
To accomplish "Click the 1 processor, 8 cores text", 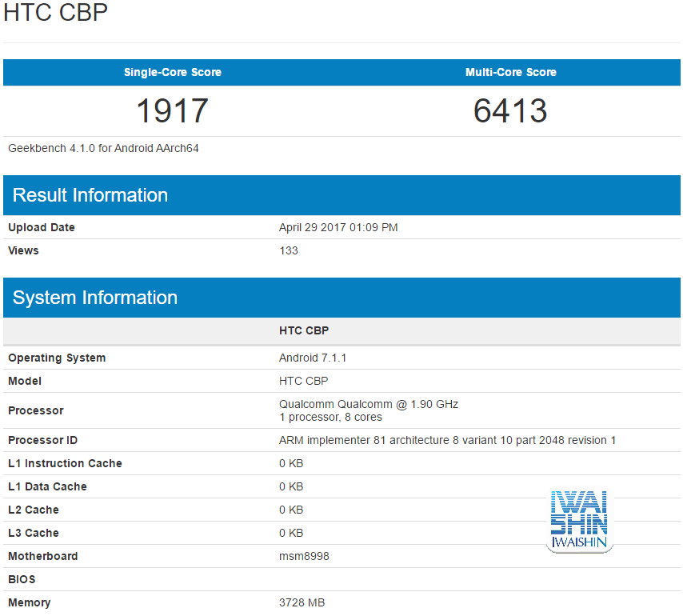I will [330, 417].
